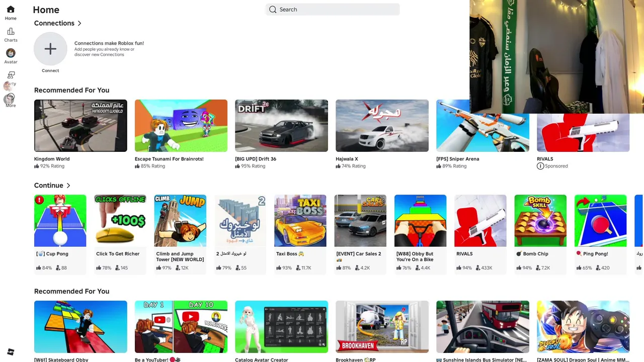Click the Bomb Chip title text
The height and width of the screenshot is (362, 644).
click(x=532, y=254)
